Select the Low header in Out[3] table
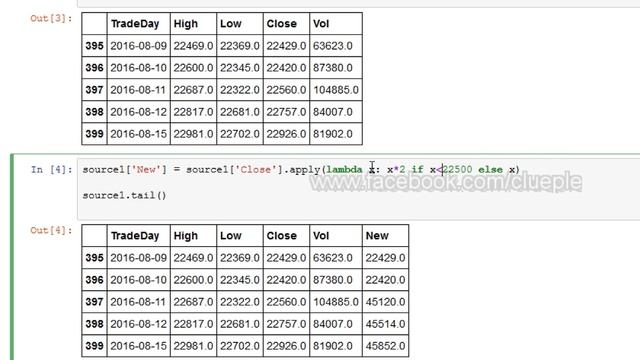 pos(231,24)
